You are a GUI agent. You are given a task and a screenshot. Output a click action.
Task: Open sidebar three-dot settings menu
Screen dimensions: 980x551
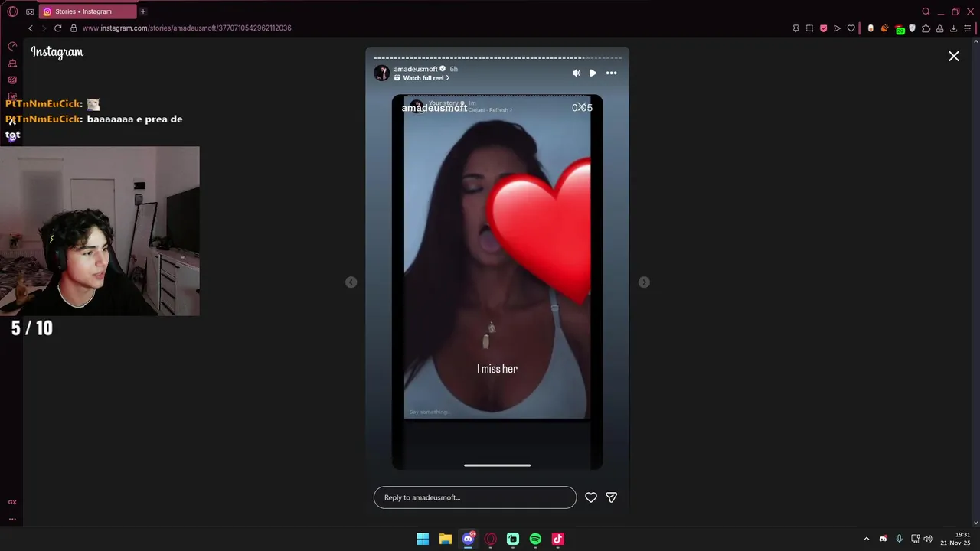(x=12, y=519)
